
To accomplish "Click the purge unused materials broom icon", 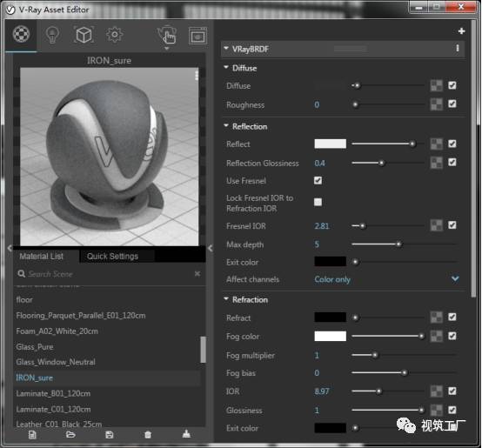I will click(186, 434).
